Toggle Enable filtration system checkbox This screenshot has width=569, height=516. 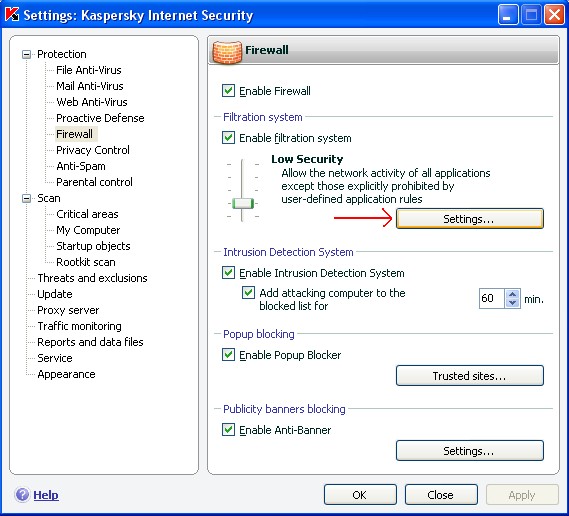pos(228,138)
